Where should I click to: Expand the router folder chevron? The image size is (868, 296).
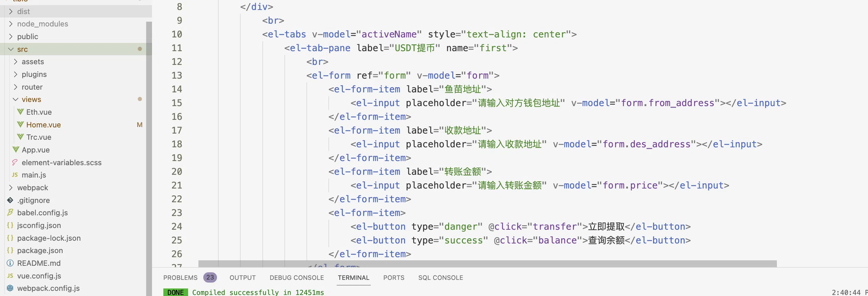15,87
